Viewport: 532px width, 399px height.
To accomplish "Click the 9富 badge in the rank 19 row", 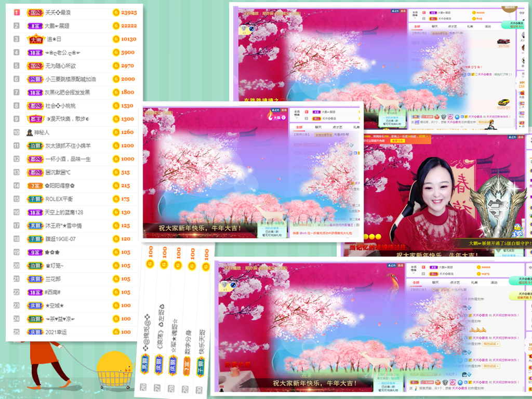I will (x=35, y=252).
